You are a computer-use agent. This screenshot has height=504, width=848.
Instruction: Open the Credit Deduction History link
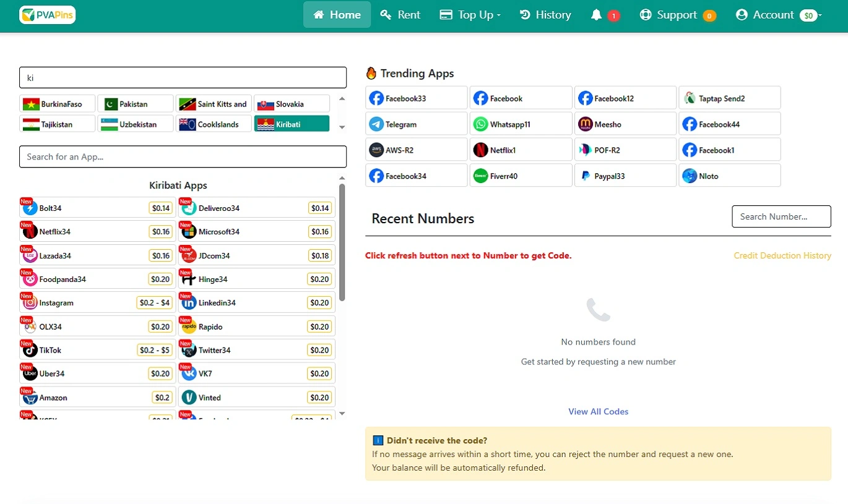pyautogui.click(x=782, y=255)
